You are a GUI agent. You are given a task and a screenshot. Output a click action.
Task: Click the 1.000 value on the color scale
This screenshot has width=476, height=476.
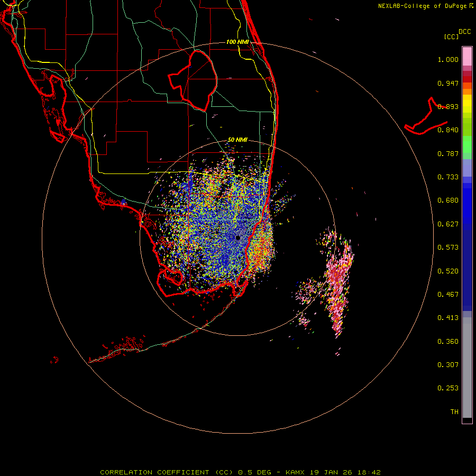(448, 59)
